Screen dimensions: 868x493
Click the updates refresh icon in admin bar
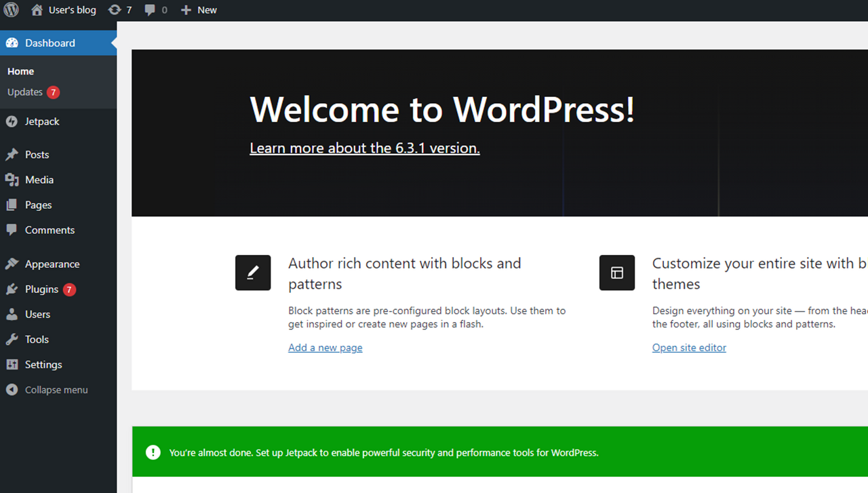click(x=115, y=10)
